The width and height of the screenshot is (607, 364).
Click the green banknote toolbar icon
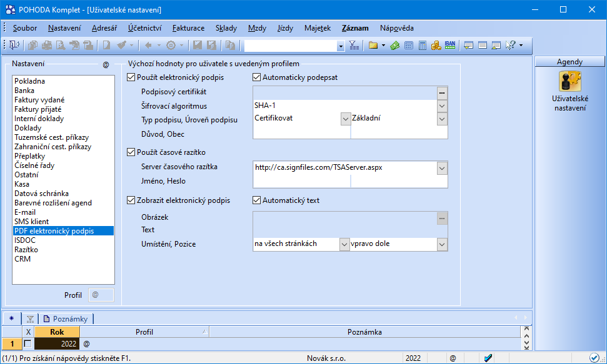(x=395, y=45)
